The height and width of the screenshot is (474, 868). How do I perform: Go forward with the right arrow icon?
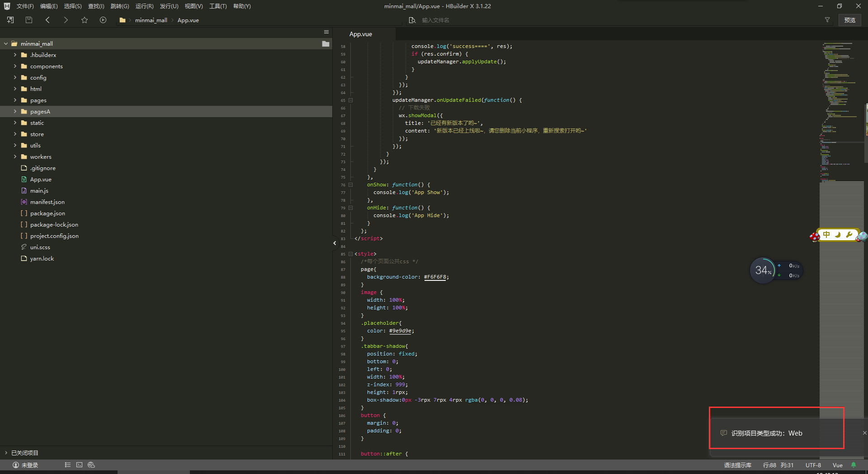click(x=66, y=20)
